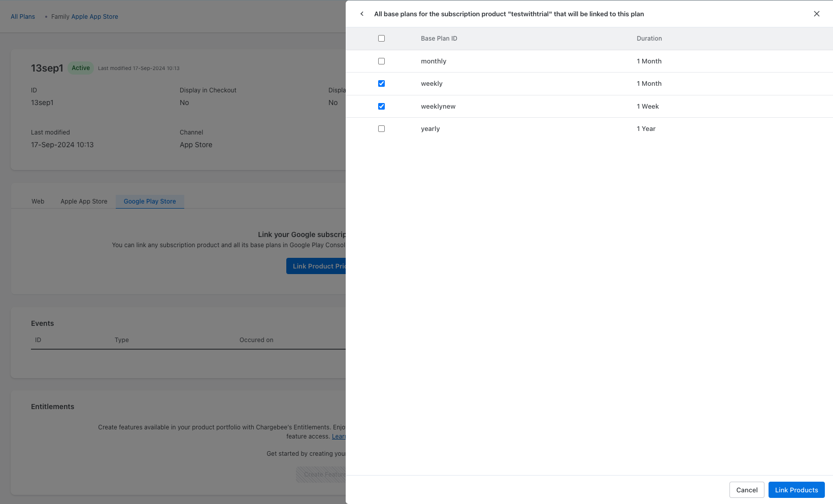The width and height of the screenshot is (833, 504).
Task: Switch to the Web tab
Action: [x=38, y=201]
